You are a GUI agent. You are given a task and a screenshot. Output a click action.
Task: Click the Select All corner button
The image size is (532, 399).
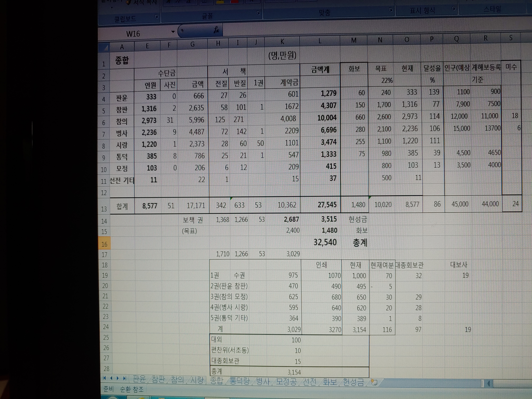point(104,48)
